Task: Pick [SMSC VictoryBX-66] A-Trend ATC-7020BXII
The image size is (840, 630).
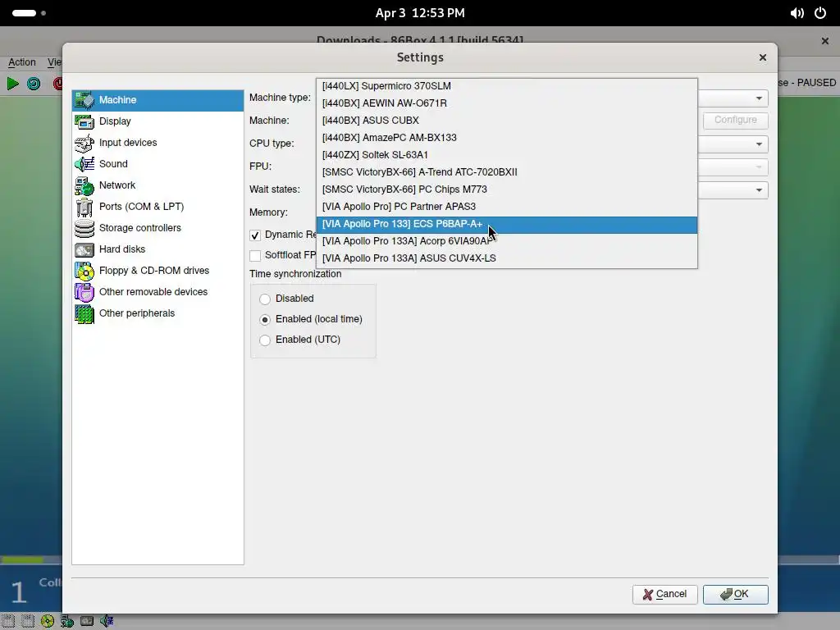Action: tap(507, 172)
